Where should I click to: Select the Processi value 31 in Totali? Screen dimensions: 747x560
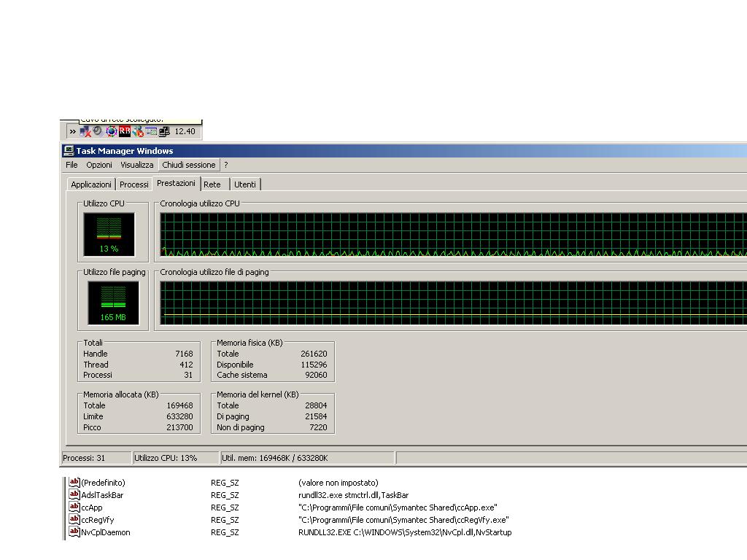188,376
